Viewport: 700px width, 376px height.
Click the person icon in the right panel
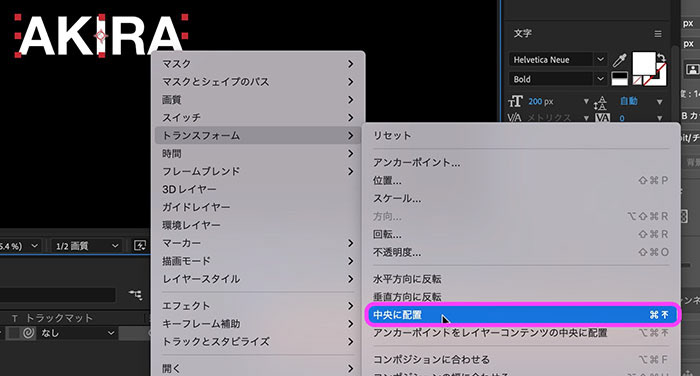tap(692, 69)
